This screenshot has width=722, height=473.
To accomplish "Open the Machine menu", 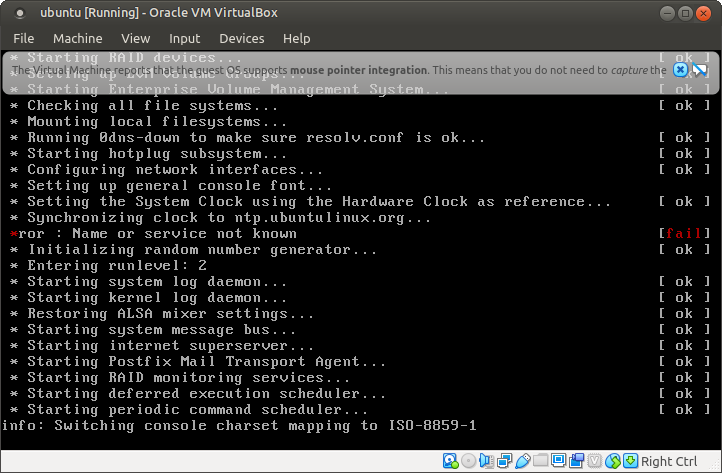I will (77, 38).
